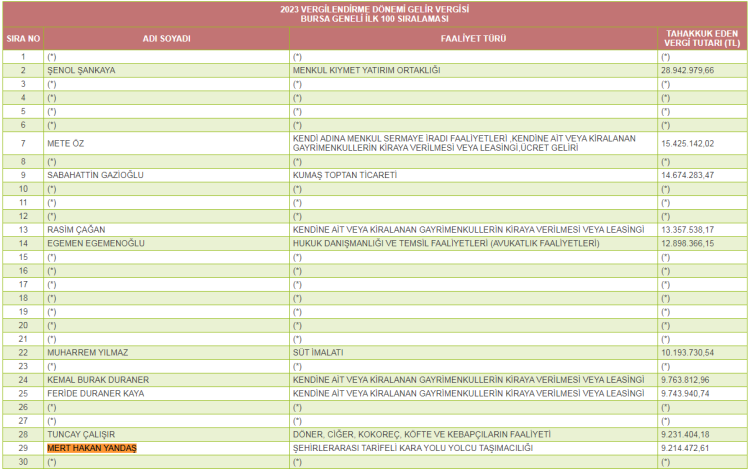Click the MENKUL KIYMET YATIRIM ORTAKLIĞI cell
The image size is (750, 469).
366,71
